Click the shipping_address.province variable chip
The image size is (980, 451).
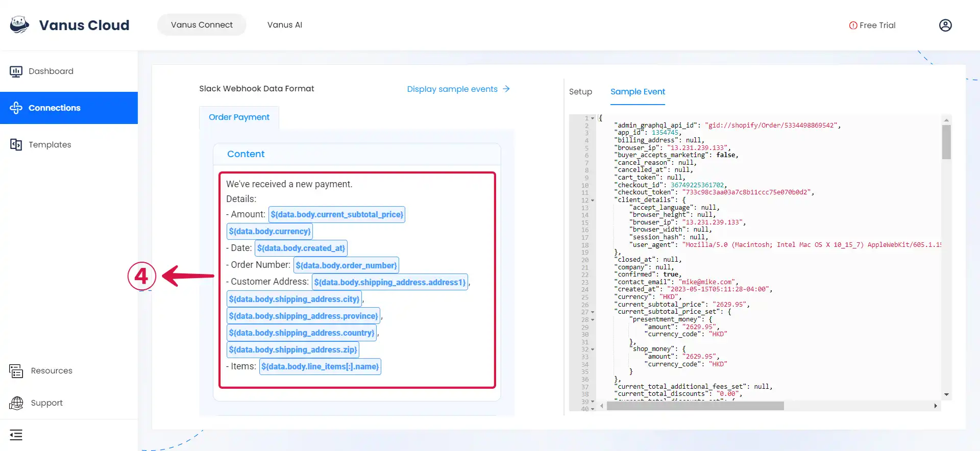point(303,316)
